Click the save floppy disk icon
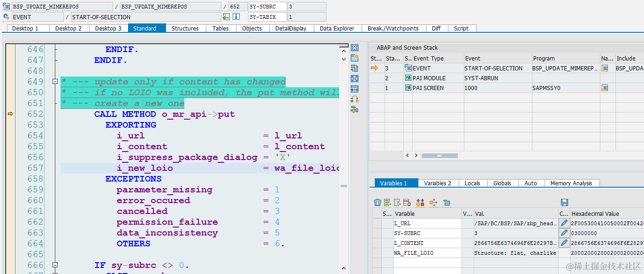644x274 pixels. [x=565, y=203]
